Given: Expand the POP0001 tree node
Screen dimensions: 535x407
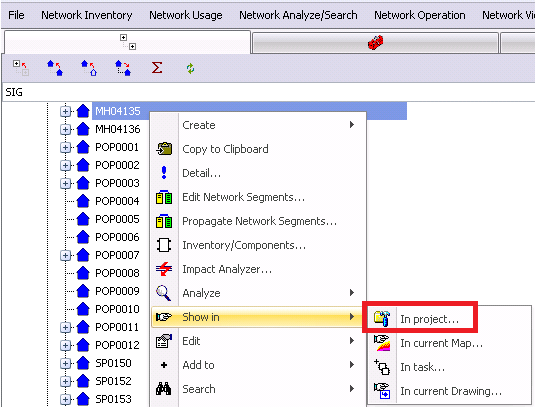Looking at the screenshot, I should (65, 147).
